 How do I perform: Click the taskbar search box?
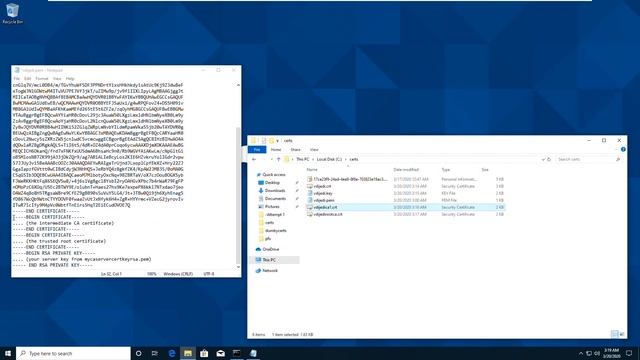[73, 353]
